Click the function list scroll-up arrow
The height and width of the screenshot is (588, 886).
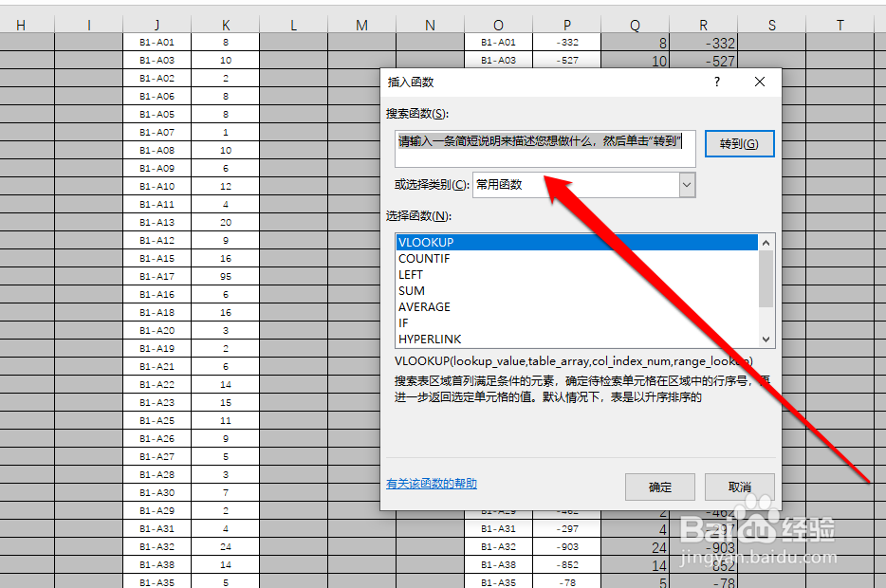tap(766, 243)
